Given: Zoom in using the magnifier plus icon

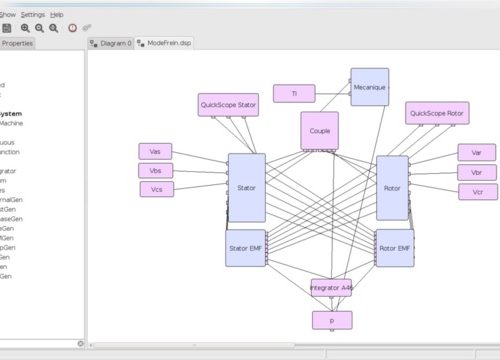Looking at the screenshot, I should pos(25,28).
